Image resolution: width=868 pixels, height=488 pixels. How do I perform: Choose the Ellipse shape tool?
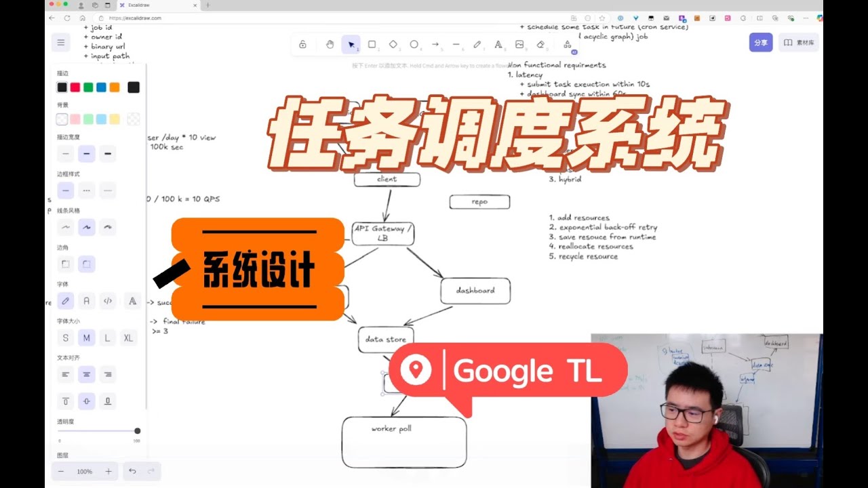414,45
